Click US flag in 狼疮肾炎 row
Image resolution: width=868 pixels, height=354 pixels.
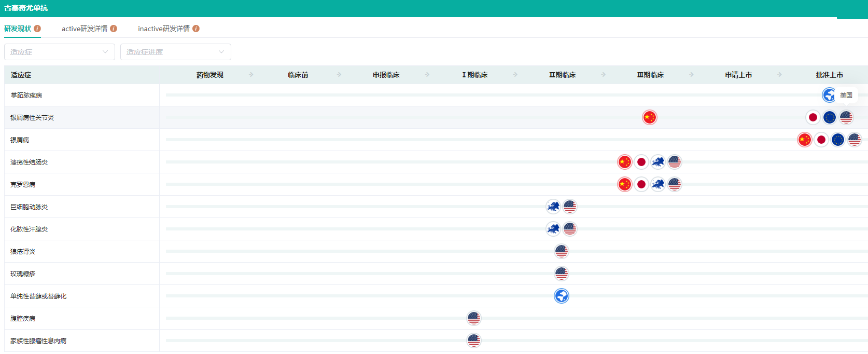coord(561,251)
